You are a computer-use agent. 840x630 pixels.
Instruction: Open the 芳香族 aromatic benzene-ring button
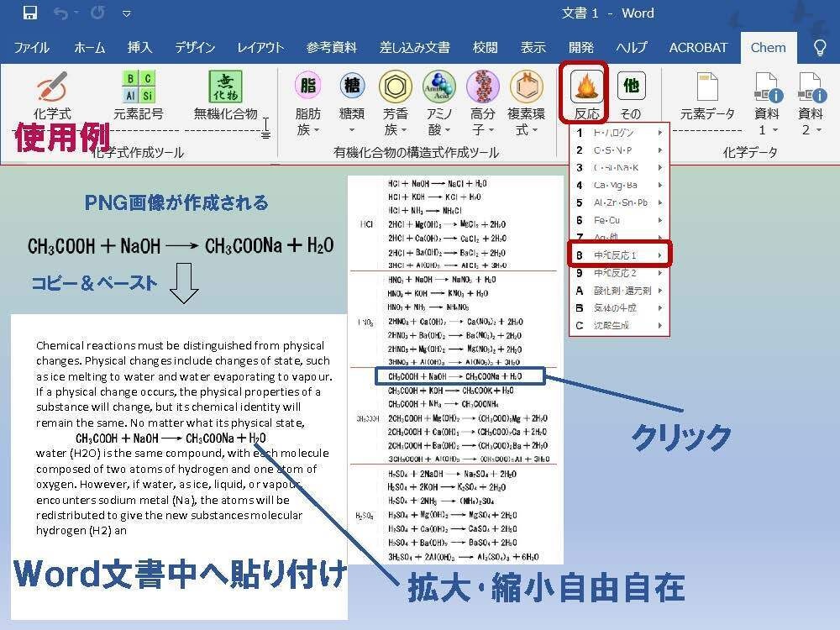coord(396,104)
